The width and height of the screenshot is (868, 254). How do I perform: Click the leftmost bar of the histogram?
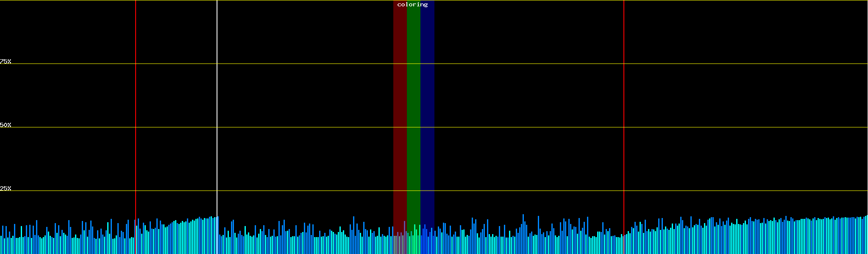point(1,245)
